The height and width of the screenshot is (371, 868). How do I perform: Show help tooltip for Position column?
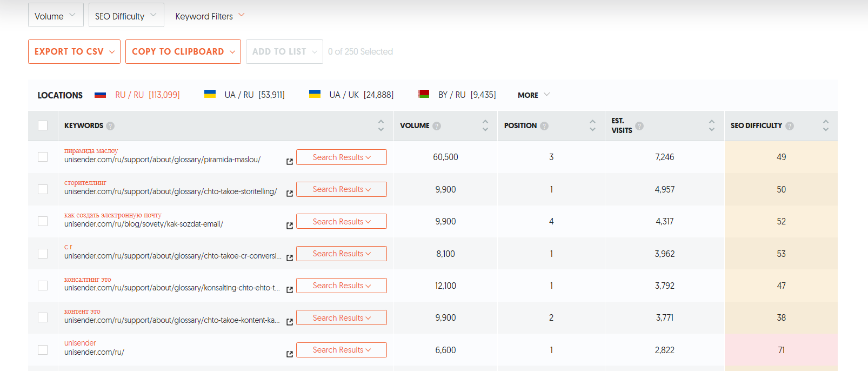tap(544, 125)
